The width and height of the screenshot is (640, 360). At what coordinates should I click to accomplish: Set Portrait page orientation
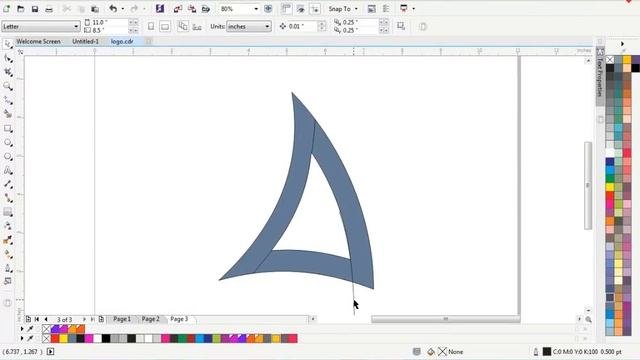[151, 27]
